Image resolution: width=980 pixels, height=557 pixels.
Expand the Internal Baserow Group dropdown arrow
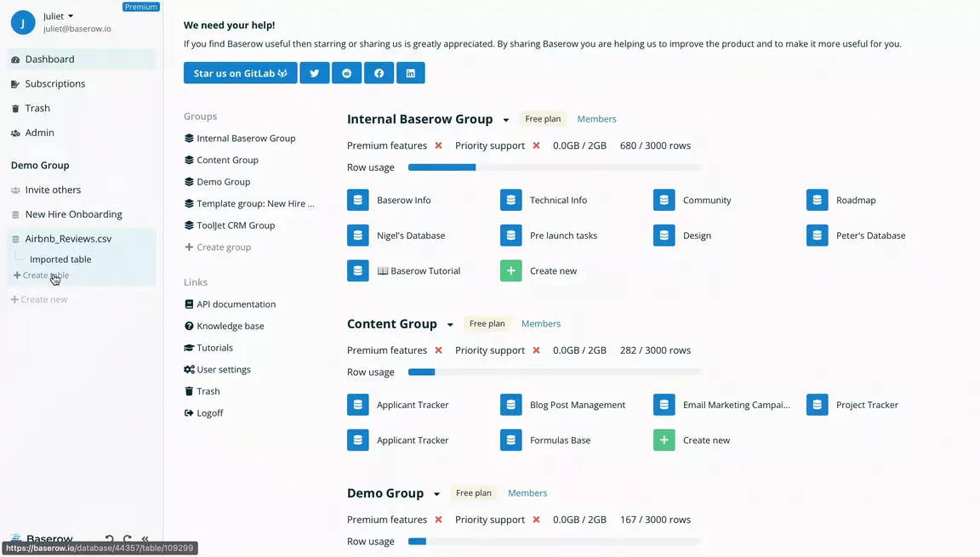(x=506, y=120)
